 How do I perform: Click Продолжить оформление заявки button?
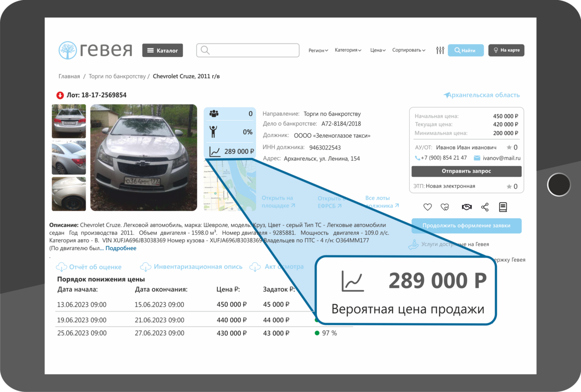[x=467, y=226]
